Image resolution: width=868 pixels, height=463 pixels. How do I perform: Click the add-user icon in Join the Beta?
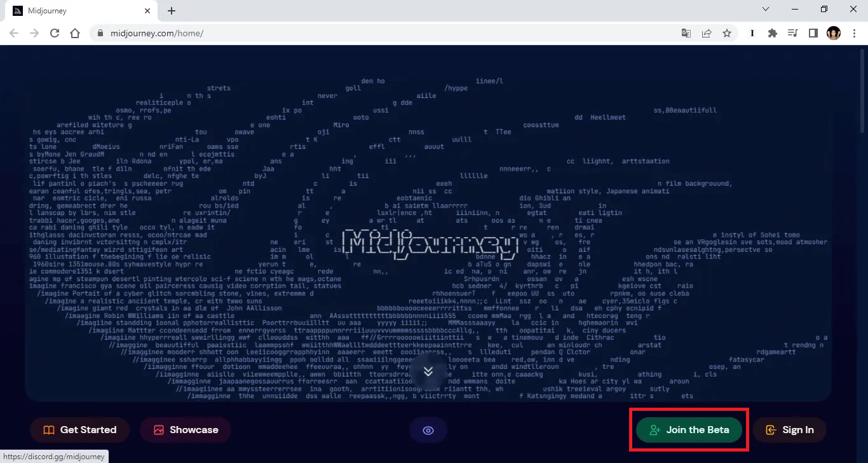pos(654,431)
